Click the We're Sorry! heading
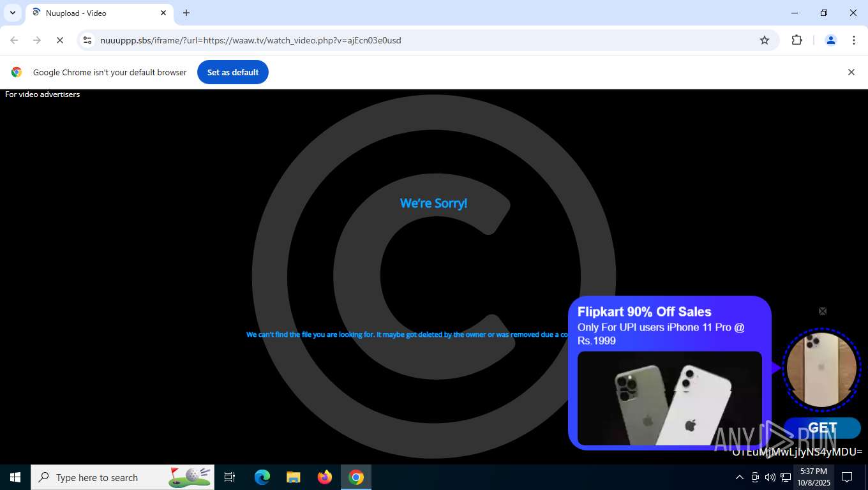 tap(433, 203)
